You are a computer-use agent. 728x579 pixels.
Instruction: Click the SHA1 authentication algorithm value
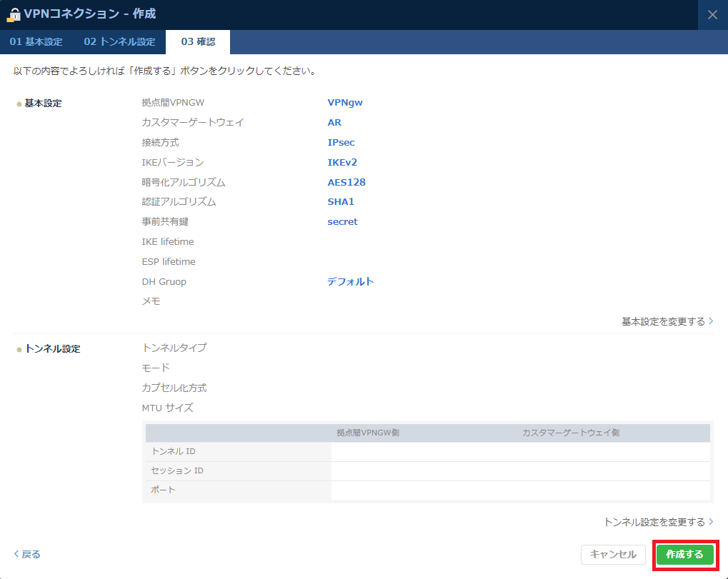341,202
